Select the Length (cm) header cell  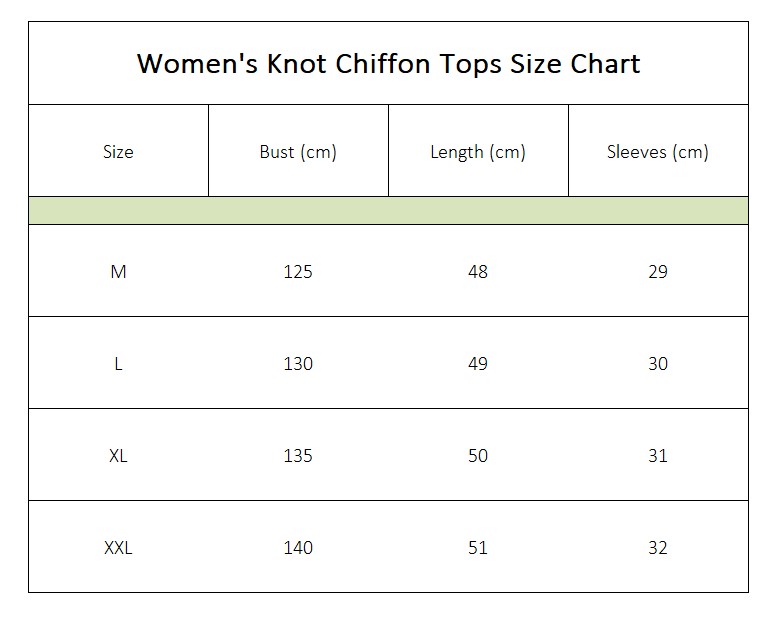[x=478, y=151]
